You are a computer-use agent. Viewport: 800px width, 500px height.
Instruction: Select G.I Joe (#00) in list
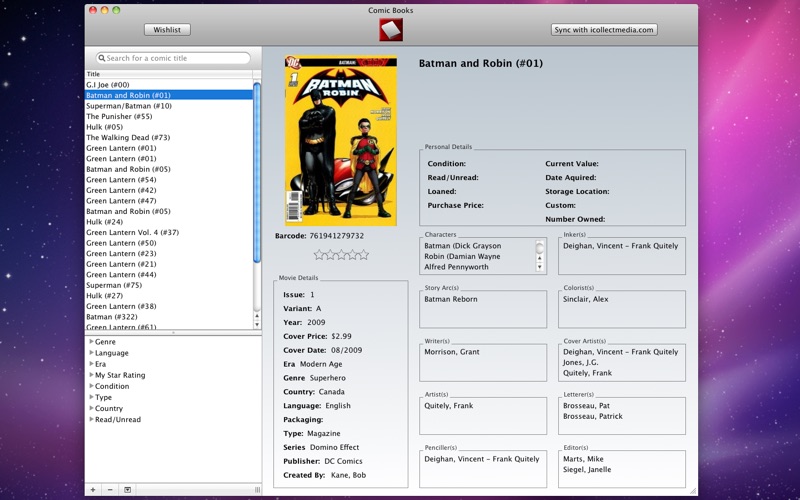click(169, 85)
